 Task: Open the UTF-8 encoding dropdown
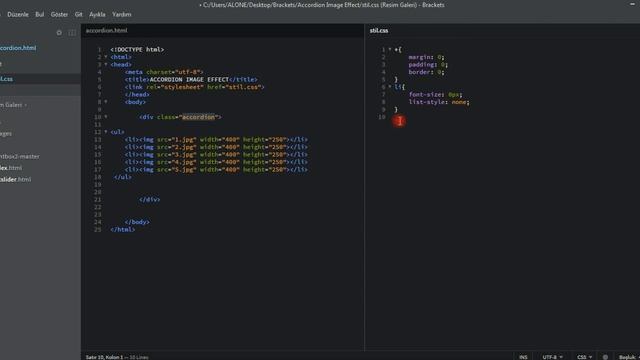(x=552, y=357)
